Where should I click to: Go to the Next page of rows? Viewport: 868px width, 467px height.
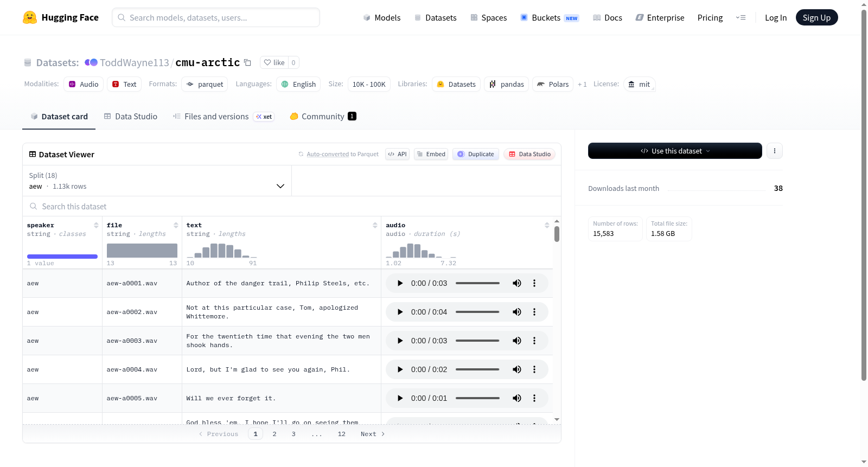[x=373, y=434]
